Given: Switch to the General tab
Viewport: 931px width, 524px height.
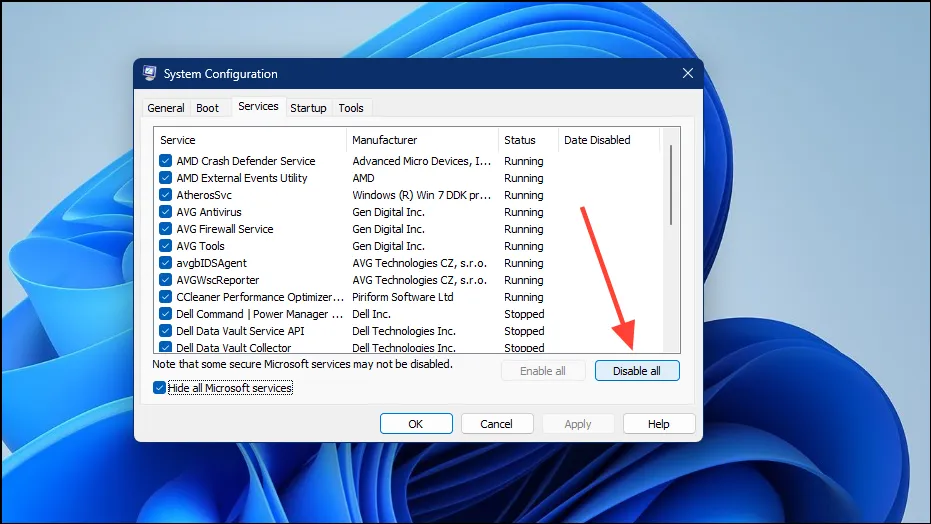Looking at the screenshot, I should pos(166,108).
